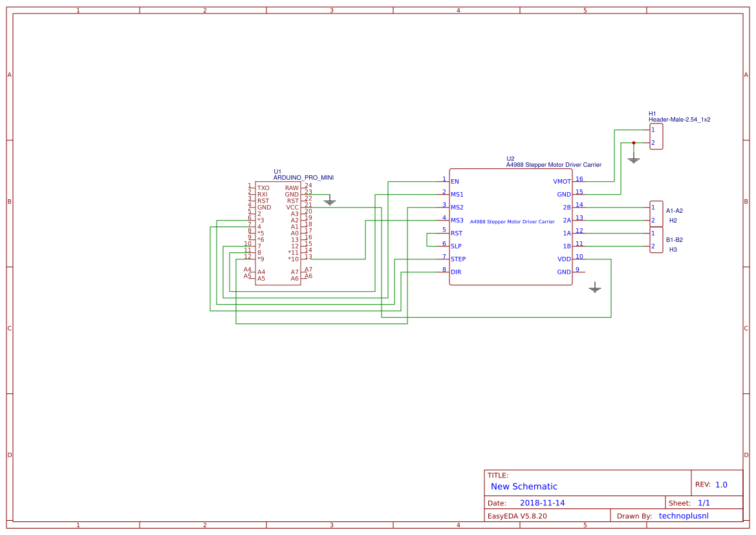Click the MS1 pin label on U2
The image size is (756, 535).
click(457, 193)
